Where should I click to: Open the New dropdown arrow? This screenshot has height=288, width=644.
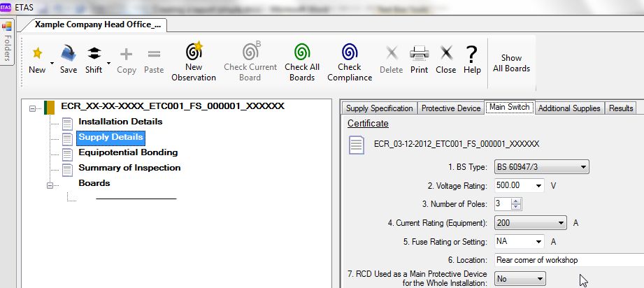tap(52, 64)
